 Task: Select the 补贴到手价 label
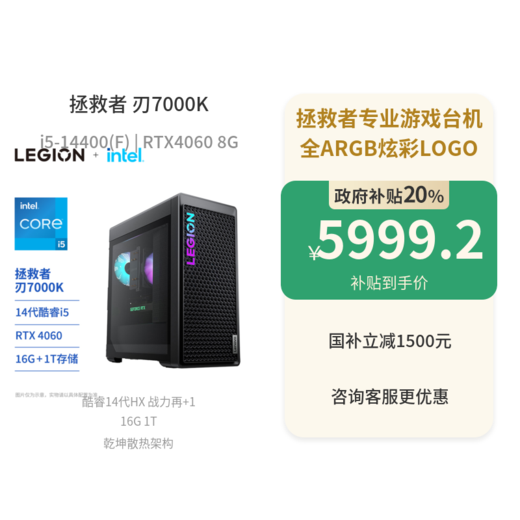[x=389, y=283]
